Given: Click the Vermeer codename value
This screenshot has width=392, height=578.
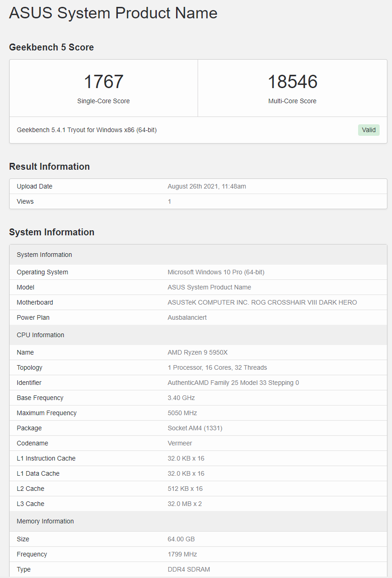Looking at the screenshot, I should tap(180, 443).
